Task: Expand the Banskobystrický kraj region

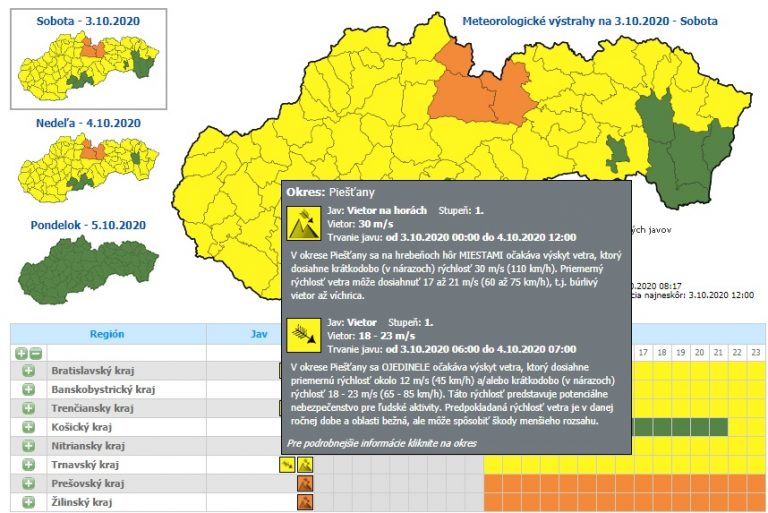Action: (28, 390)
